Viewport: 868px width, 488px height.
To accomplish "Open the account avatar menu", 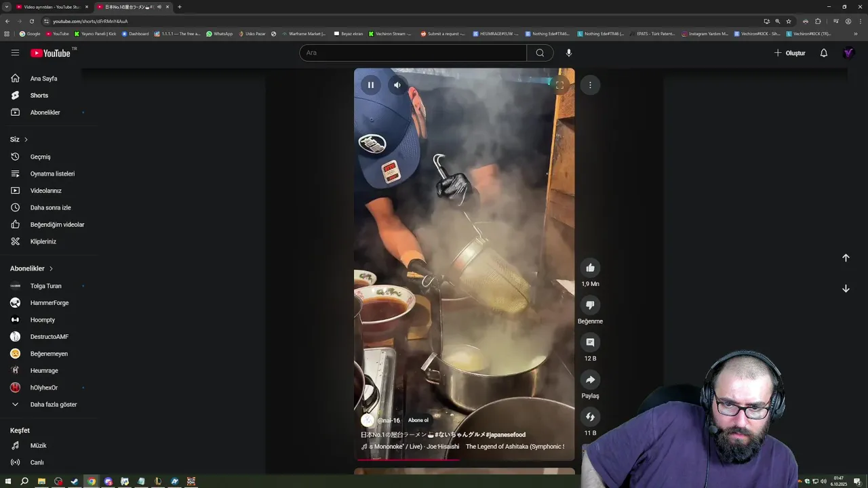I will point(848,53).
